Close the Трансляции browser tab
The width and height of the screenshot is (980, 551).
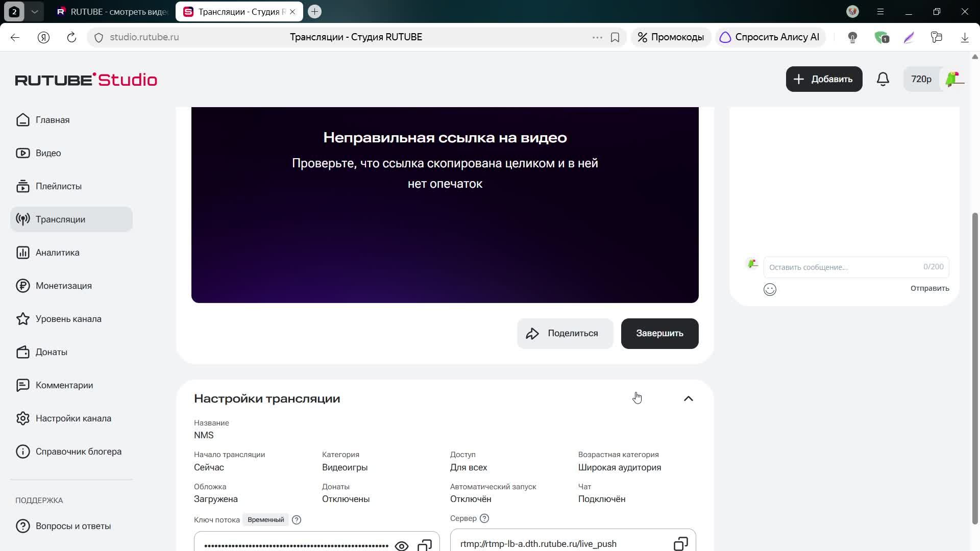(292, 12)
